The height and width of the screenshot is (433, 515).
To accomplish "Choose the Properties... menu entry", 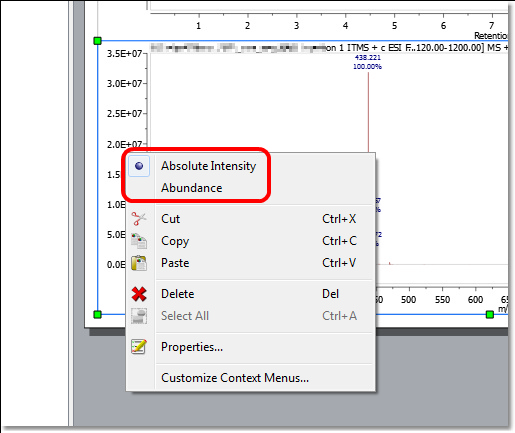I will [192, 347].
